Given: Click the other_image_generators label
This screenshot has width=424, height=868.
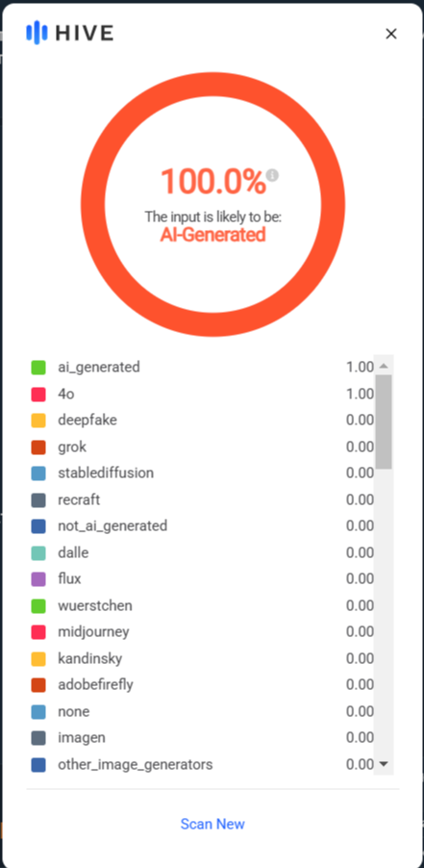Looking at the screenshot, I should pyautogui.click(x=135, y=764).
